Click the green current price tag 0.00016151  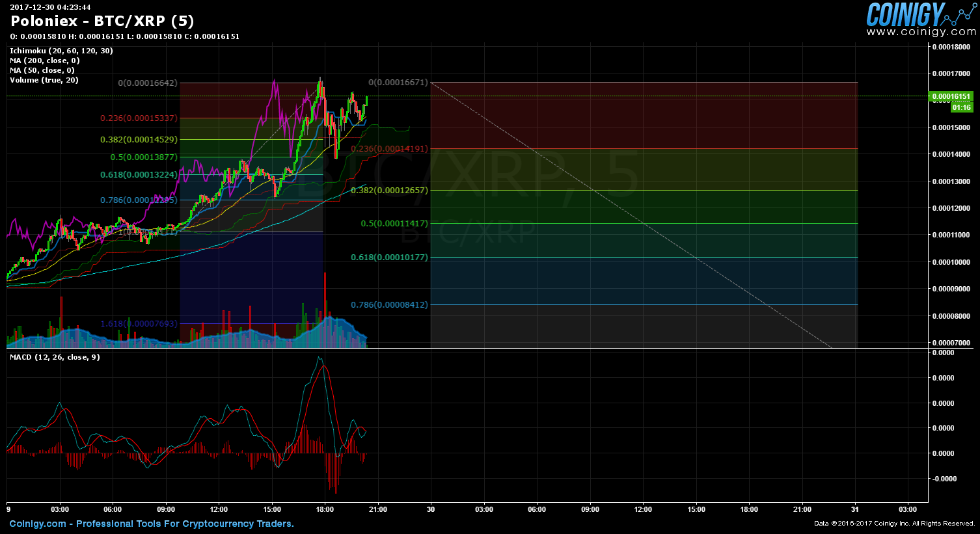click(x=951, y=96)
